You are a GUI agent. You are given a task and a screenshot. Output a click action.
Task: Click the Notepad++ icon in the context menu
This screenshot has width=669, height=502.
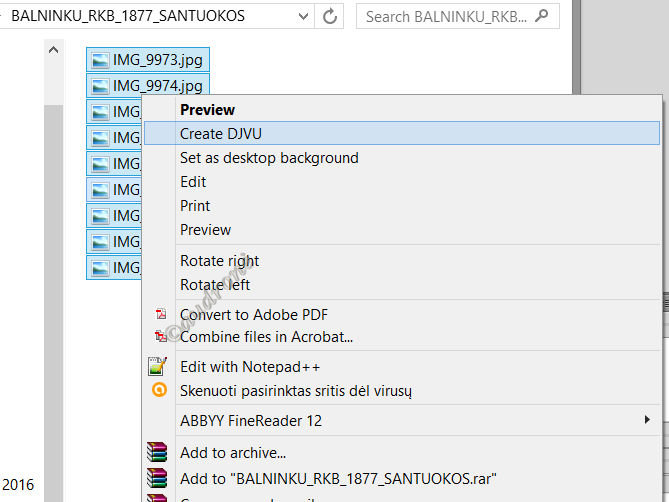pyautogui.click(x=157, y=366)
